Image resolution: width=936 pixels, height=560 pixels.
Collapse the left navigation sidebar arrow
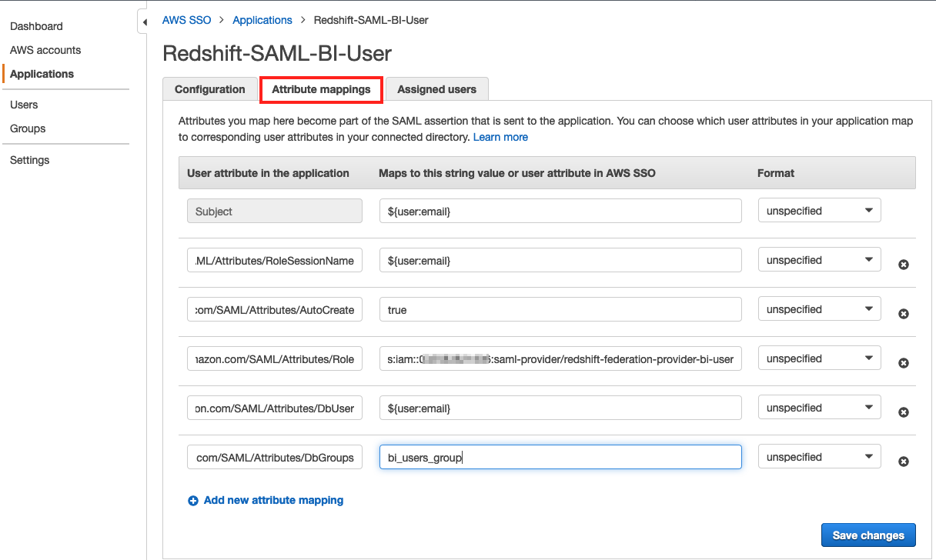144,22
